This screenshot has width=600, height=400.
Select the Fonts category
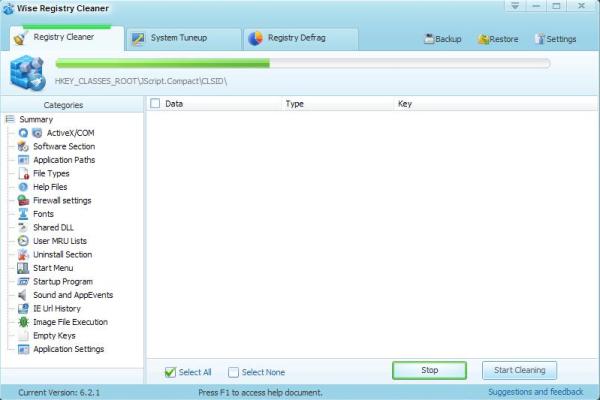tap(43, 214)
